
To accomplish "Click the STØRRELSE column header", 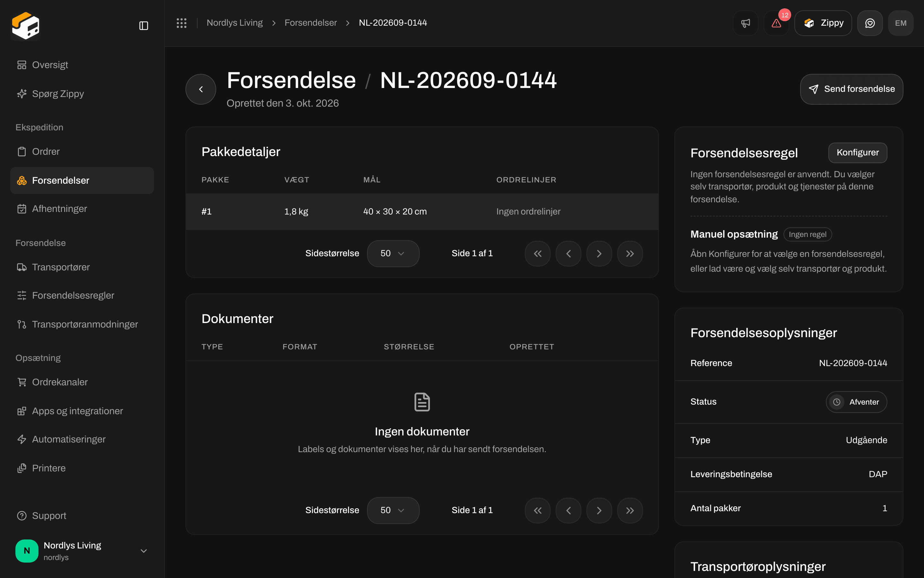I will (409, 347).
